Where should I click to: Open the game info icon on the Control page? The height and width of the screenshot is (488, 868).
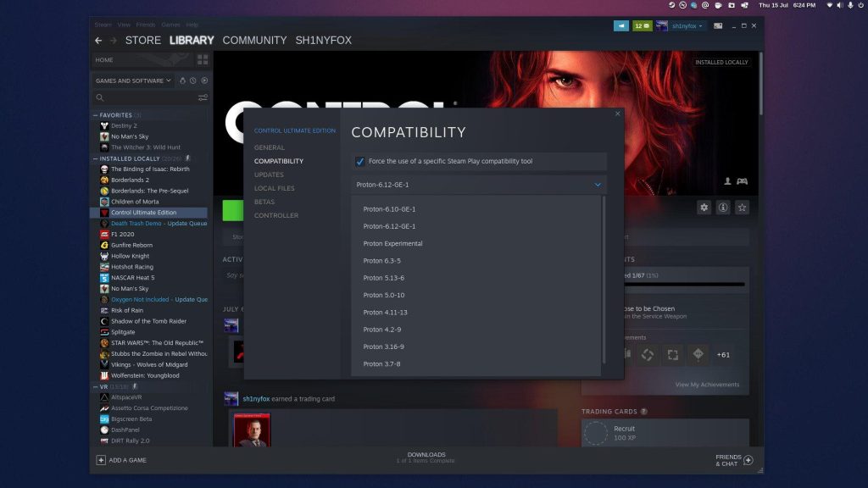coord(723,207)
